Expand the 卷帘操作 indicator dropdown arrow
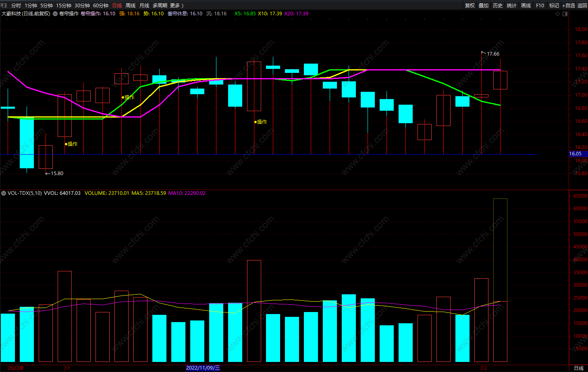The height and width of the screenshot is (372, 588). 55,14
